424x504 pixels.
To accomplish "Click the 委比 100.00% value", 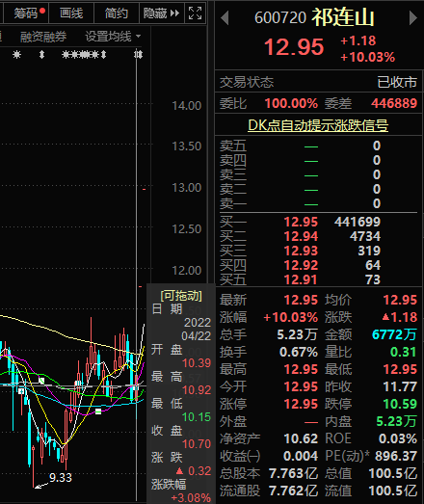I will (x=291, y=103).
